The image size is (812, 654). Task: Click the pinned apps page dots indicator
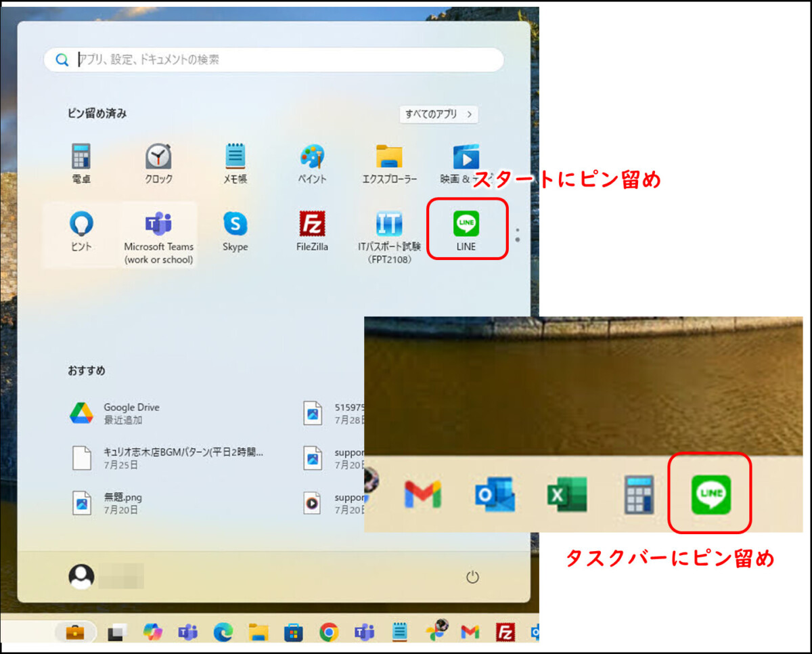(x=518, y=235)
